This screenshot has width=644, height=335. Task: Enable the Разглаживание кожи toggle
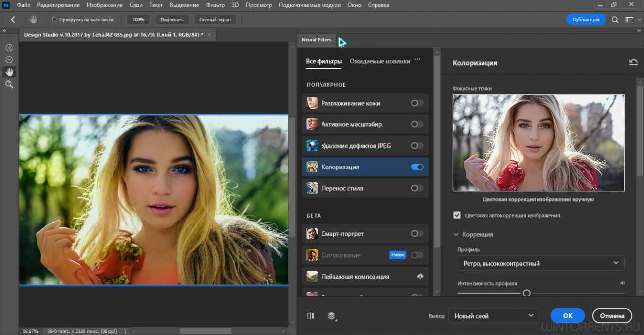[x=417, y=103]
